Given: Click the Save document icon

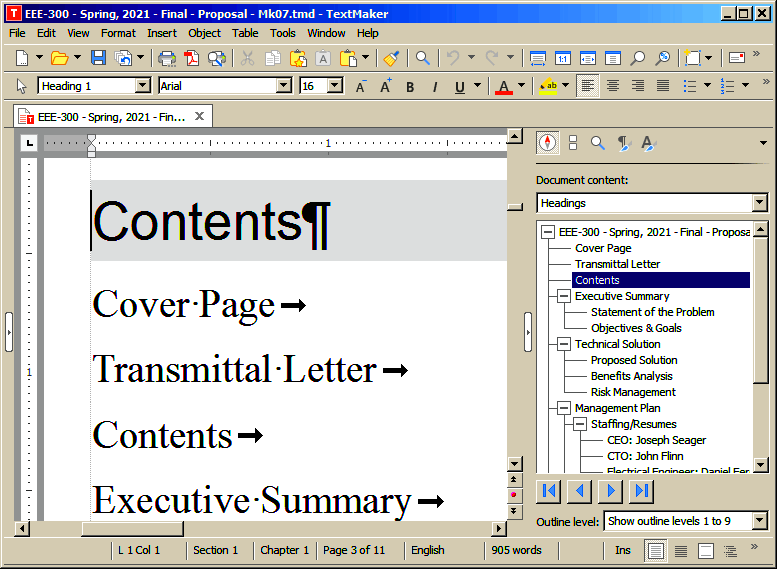Looking at the screenshot, I should (x=98, y=58).
